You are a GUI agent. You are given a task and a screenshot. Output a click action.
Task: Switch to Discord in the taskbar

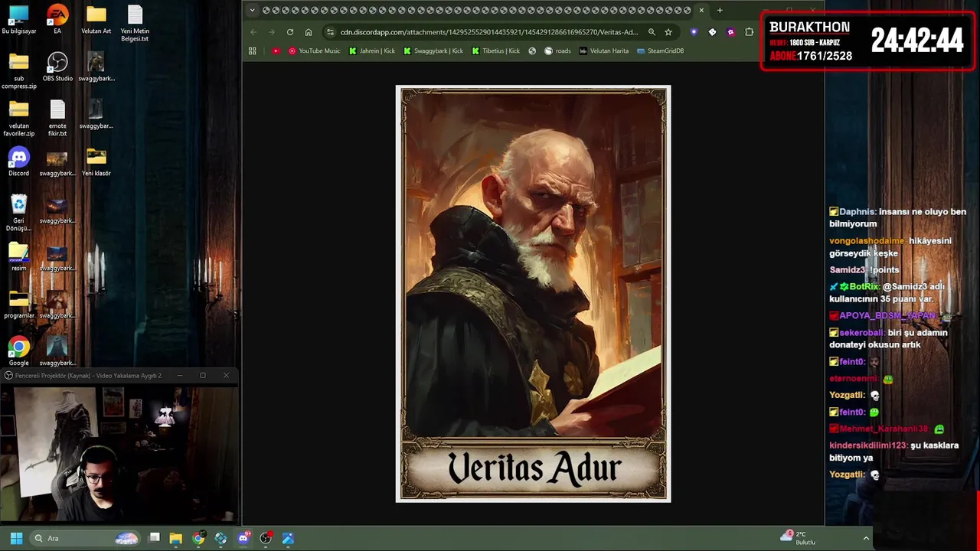[x=243, y=538]
